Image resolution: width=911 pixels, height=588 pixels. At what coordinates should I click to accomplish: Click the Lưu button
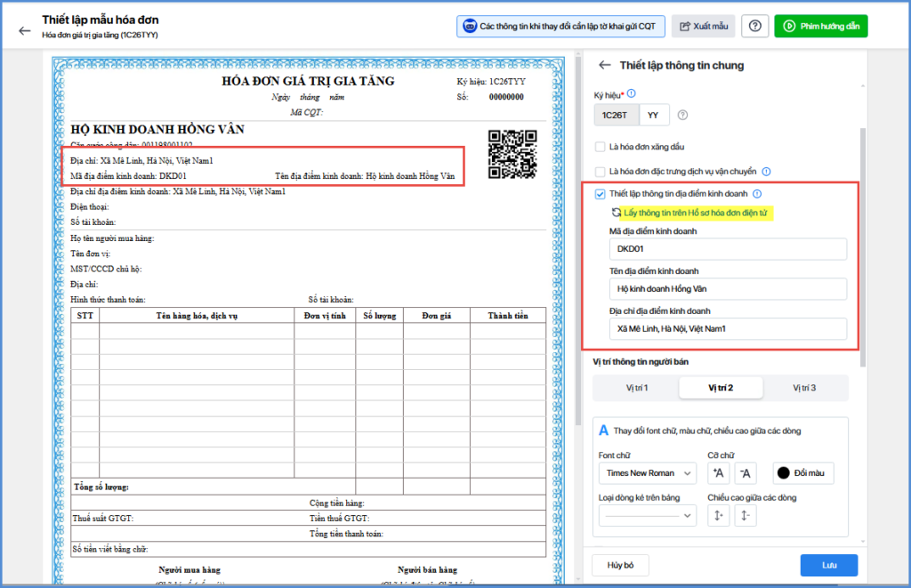[828, 566]
